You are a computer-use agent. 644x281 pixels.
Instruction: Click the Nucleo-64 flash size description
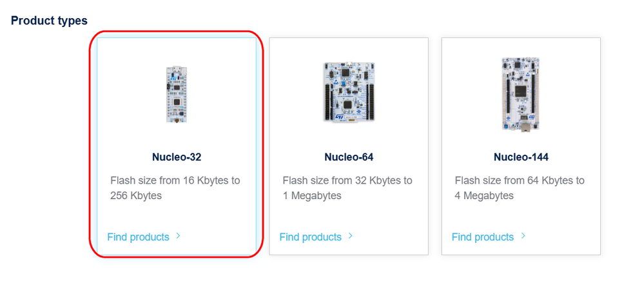347,188
